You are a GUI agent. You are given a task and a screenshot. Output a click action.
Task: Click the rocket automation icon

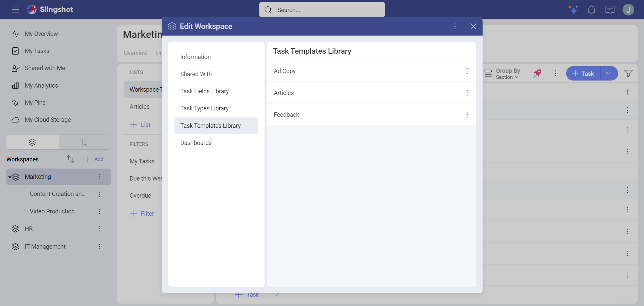click(537, 73)
